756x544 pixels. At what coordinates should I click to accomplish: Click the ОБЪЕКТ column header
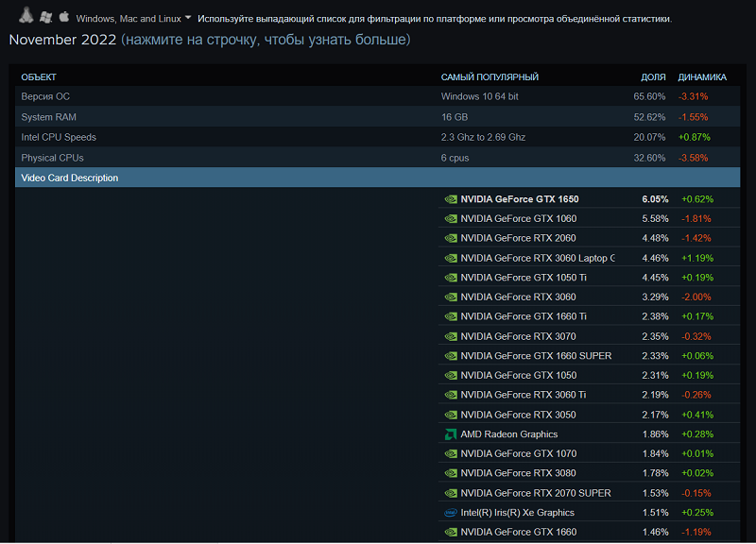(39, 77)
